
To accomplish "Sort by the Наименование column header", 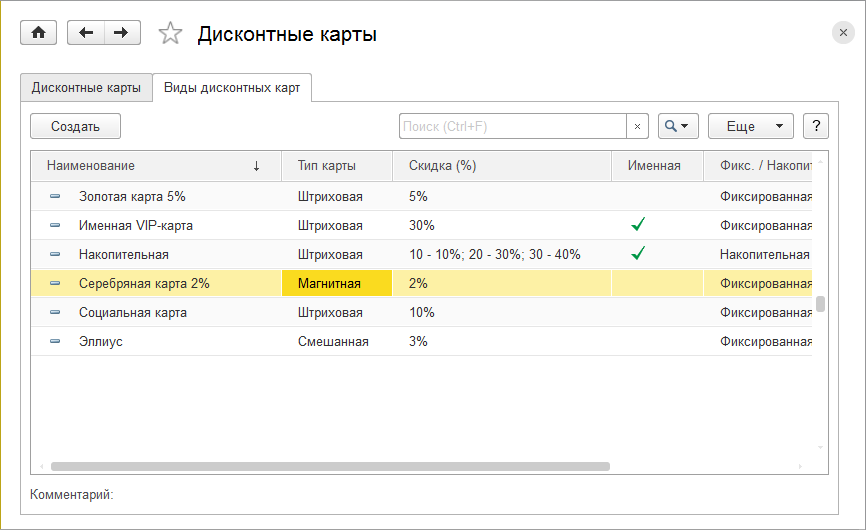I will [x=150, y=166].
